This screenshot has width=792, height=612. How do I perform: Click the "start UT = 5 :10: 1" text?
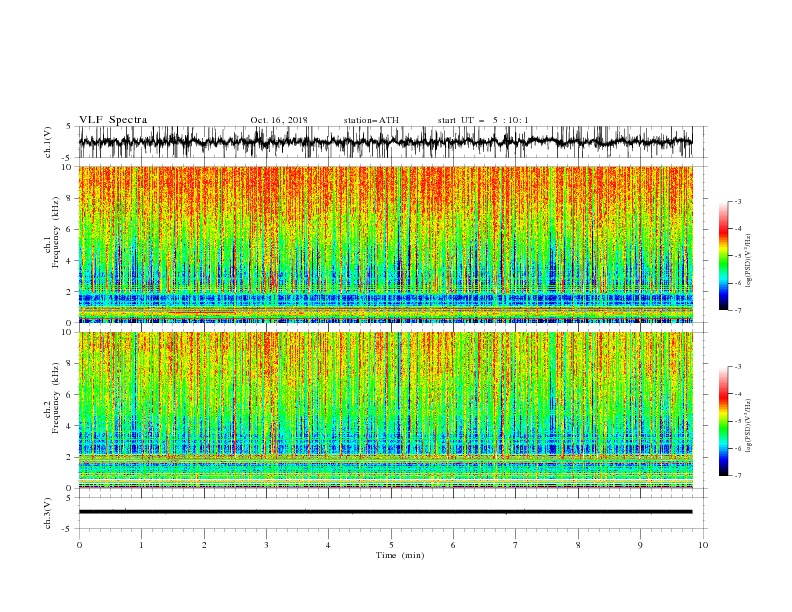coord(483,120)
